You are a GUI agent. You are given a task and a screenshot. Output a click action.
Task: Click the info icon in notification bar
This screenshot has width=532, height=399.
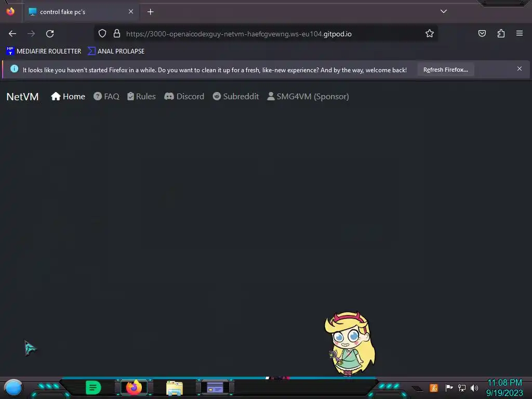[14, 69]
